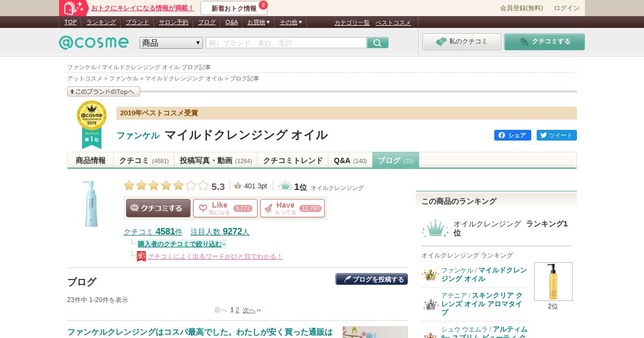Open アテニア / スキンクリア クレンズ オイル ranking link

click(x=482, y=304)
